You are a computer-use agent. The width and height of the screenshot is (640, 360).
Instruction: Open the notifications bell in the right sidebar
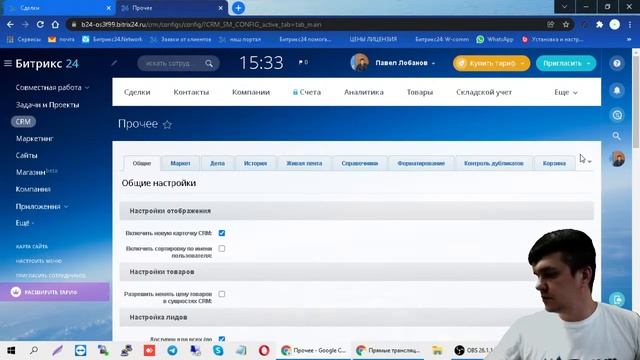click(x=617, y=90)
